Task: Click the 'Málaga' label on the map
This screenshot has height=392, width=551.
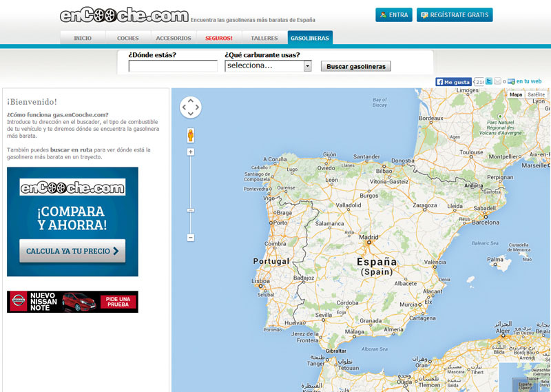Action: click(x=354, y=331)
